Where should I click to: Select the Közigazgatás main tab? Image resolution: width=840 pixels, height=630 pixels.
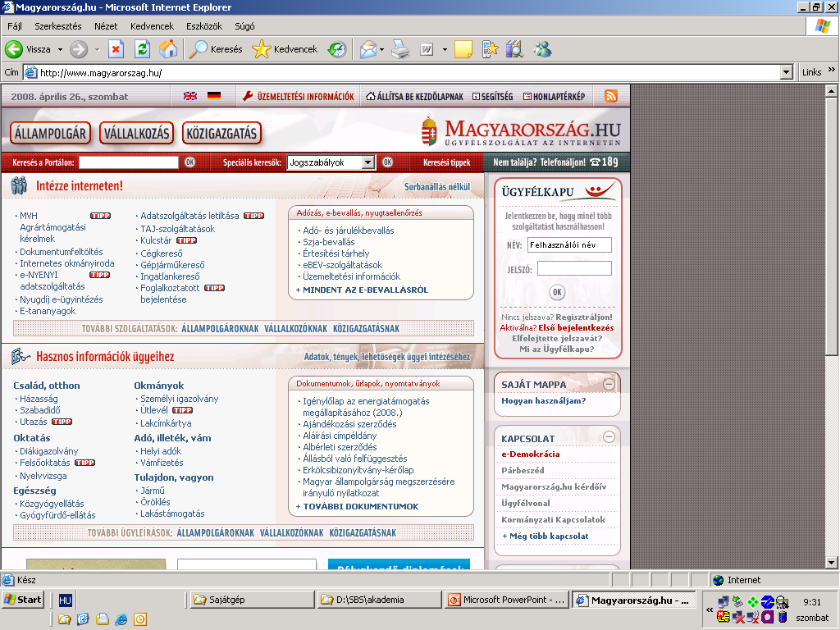pos(221,134)
